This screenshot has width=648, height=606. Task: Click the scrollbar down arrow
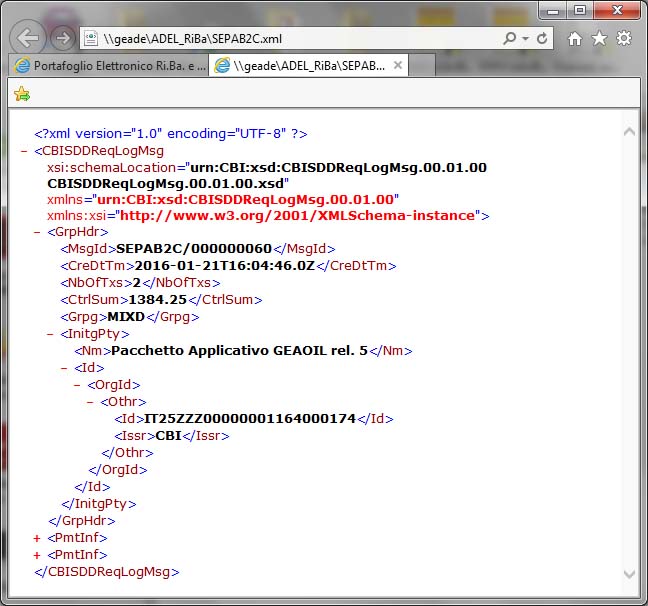click(x=628, y=574)
